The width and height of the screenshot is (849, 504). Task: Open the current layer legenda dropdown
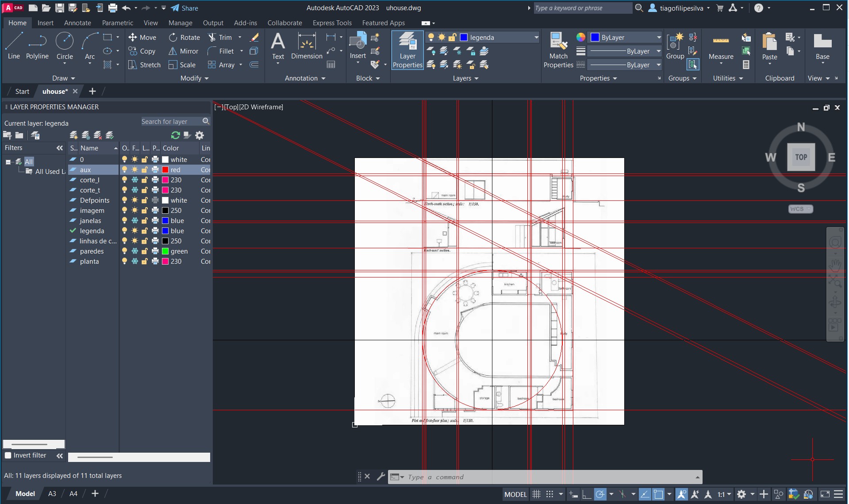click(x=536, y=38)
